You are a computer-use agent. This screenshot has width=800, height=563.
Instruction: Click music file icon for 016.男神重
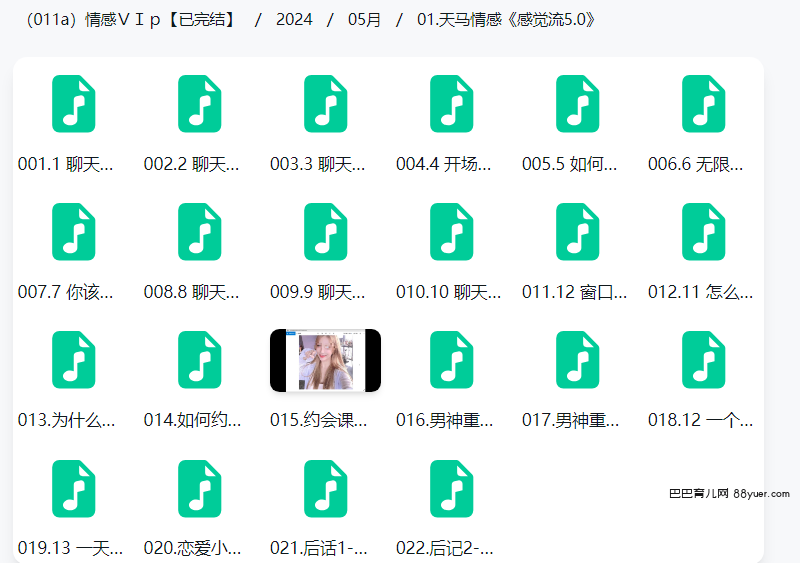(452, 360)
